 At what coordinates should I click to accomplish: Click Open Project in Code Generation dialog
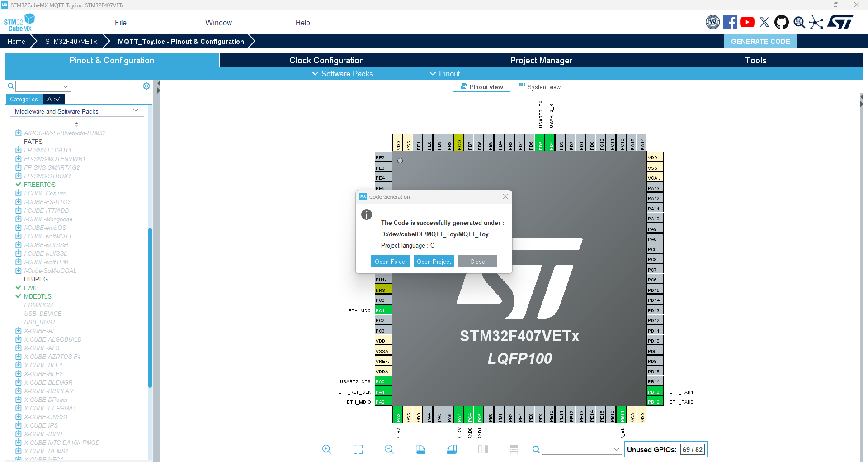tap(434, 262)
